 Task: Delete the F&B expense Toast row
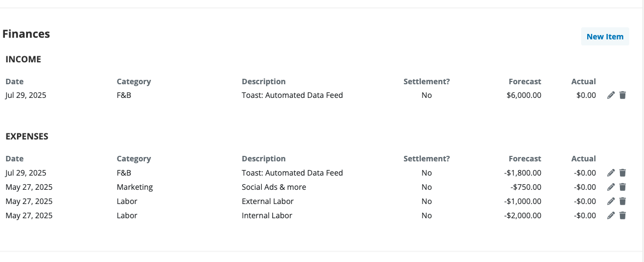click(623, 173)
